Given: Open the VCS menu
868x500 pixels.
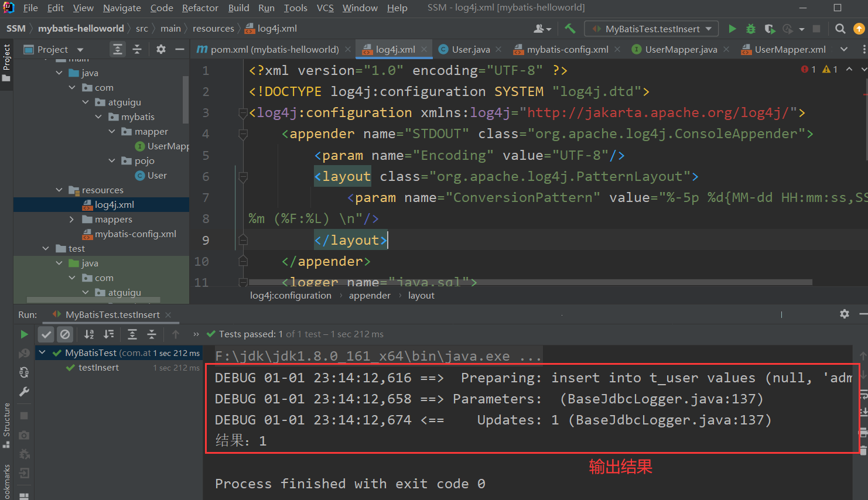Looking at the screenshot, I should [x=325, y=8].
